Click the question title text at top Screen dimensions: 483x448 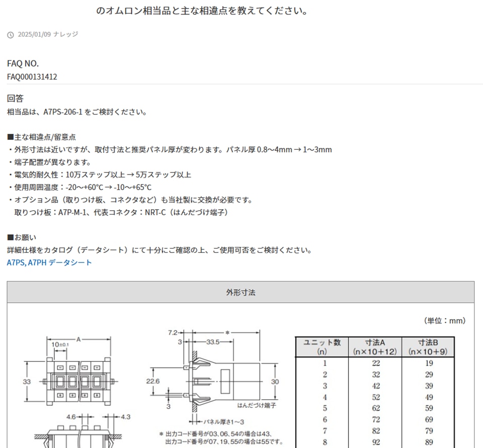click(202, 11)
